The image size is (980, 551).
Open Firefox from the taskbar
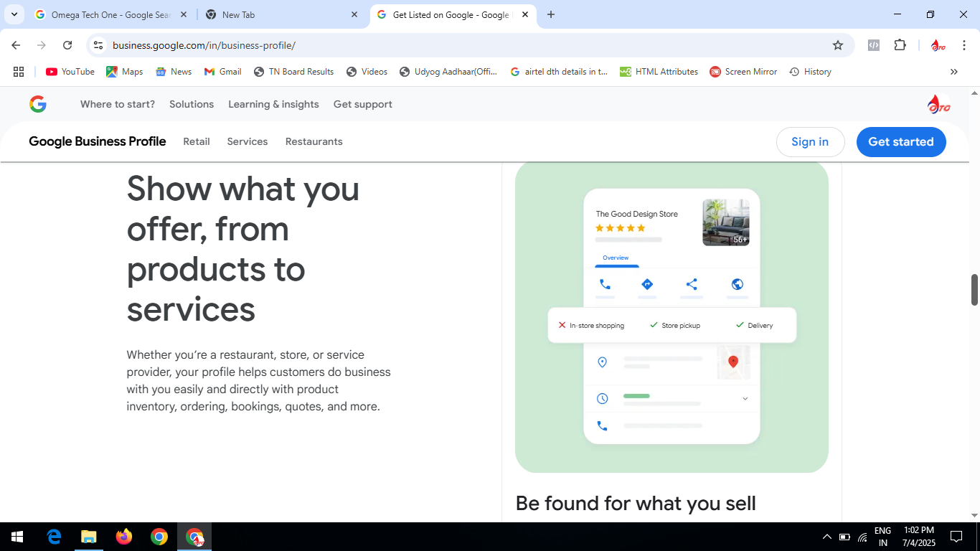click(124, 537)
